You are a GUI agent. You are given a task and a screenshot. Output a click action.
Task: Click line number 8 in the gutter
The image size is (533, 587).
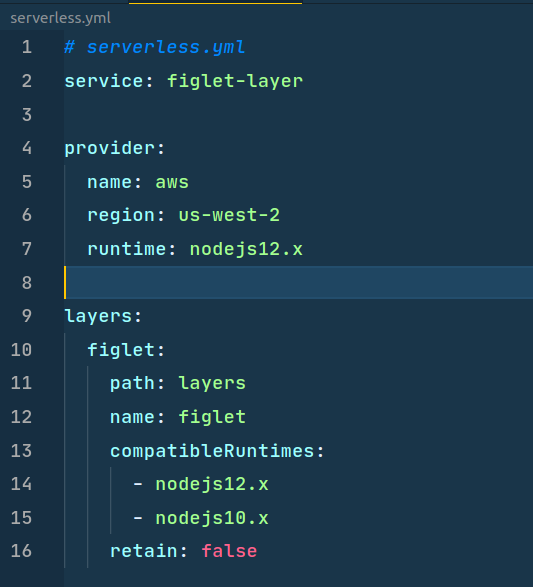tap(27, 283)
